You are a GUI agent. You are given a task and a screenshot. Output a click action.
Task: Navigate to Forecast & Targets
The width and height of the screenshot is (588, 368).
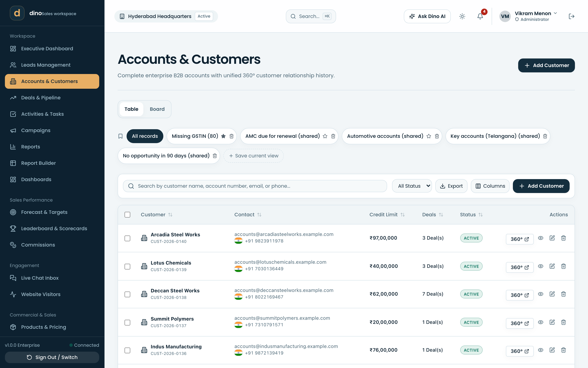(52, 212)
